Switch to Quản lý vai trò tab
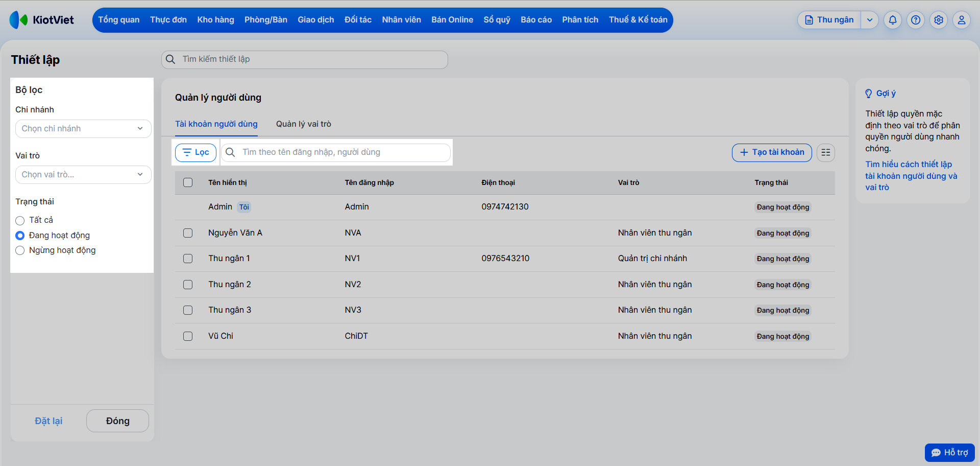Screen dimensions: 980x466 click(304, 124)
